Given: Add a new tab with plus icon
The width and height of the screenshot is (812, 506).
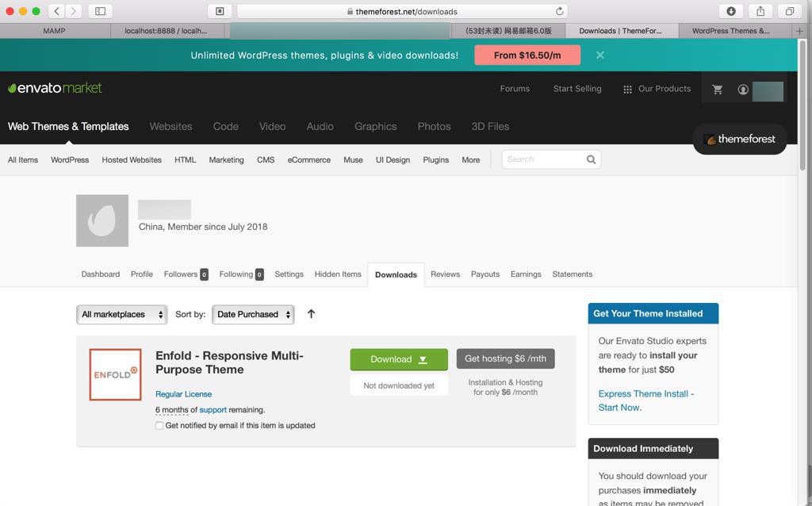Looking at the screenshot, I should coord(799,31).
